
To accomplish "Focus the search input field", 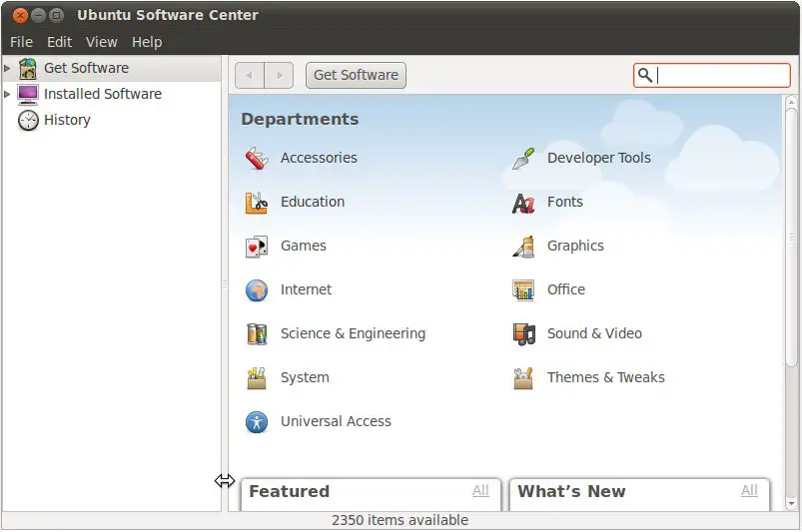I will (x=721, y=76).
